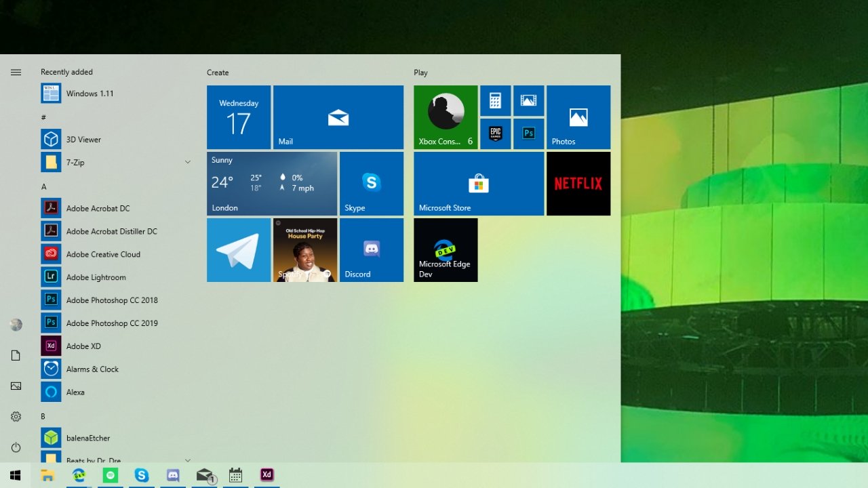
Task: Open the small Movies & TV tile
Action: [x=529, y=100]
